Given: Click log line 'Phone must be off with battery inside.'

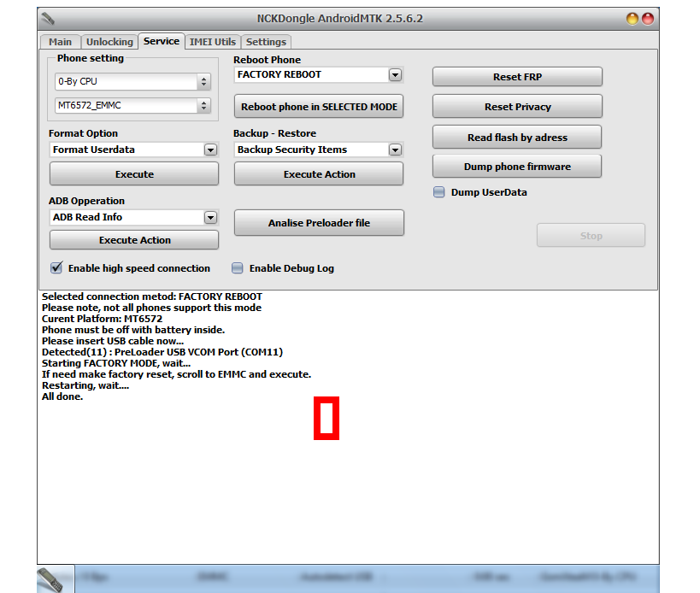Looking at the screenshot, I should point(133,330).
